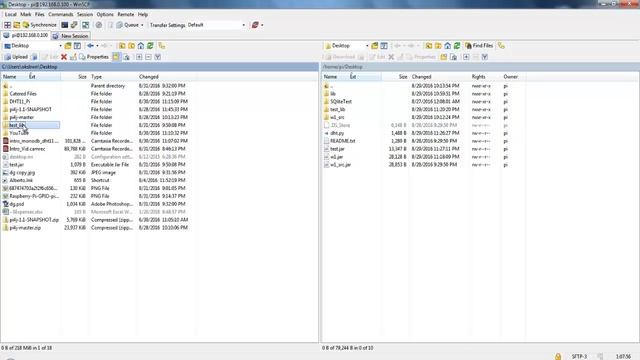Screen dimensions: 640x360
Task: Click the red disconnect session icon
Action: (x=255, y=25)
